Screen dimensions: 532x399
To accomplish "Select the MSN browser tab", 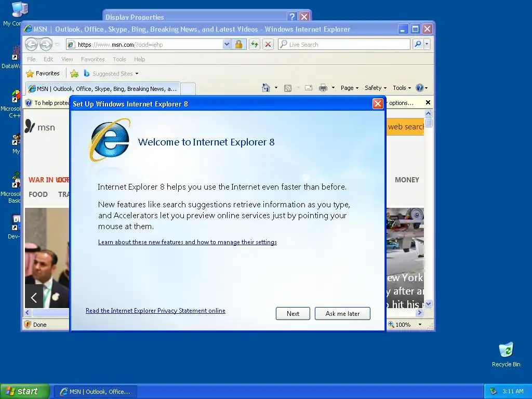I will 103,89.
